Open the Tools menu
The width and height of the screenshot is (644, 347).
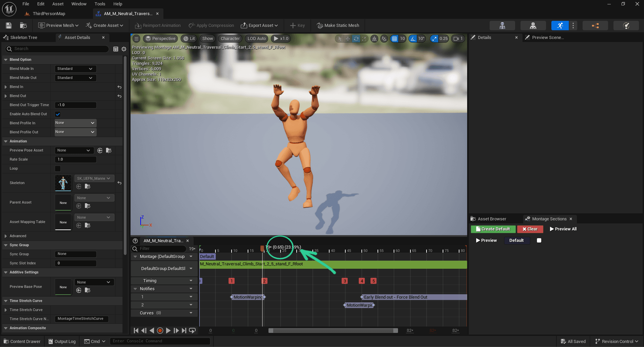click(x=100, y=4)
